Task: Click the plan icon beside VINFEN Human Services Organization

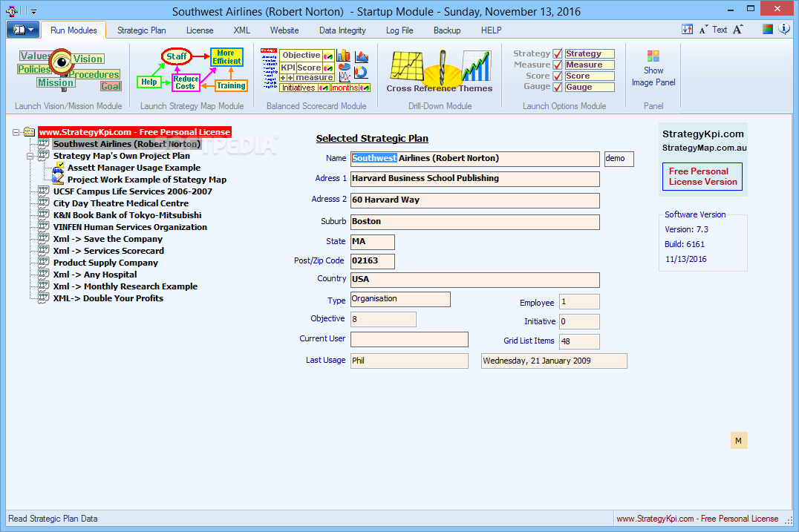Action: [44, 227]
